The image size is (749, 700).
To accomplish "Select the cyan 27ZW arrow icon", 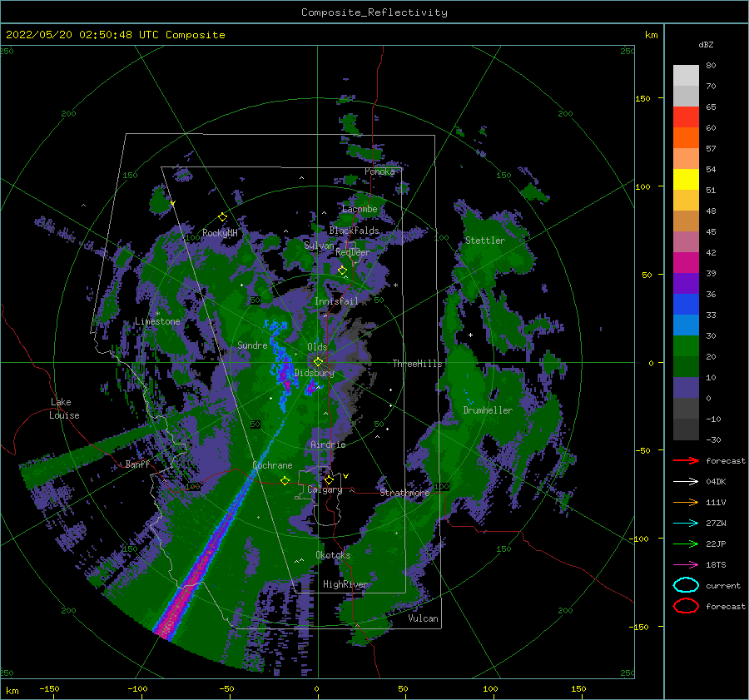I will [x=686, y=524].
